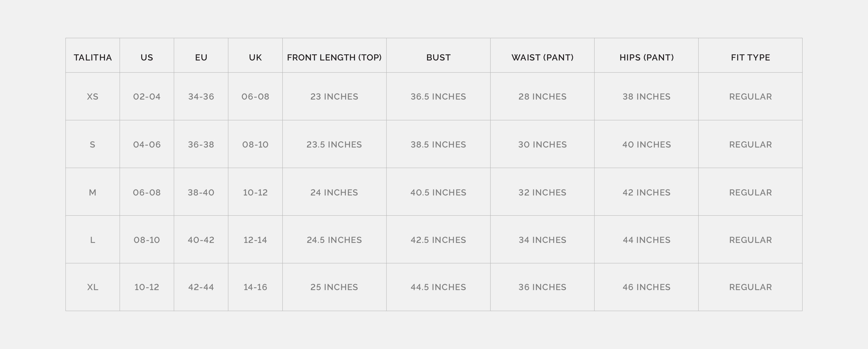Image resolution: width=868 pixels, height=349 pixels.
Task: Click the EU size 42-44 cell
Action: coord(201,287)
